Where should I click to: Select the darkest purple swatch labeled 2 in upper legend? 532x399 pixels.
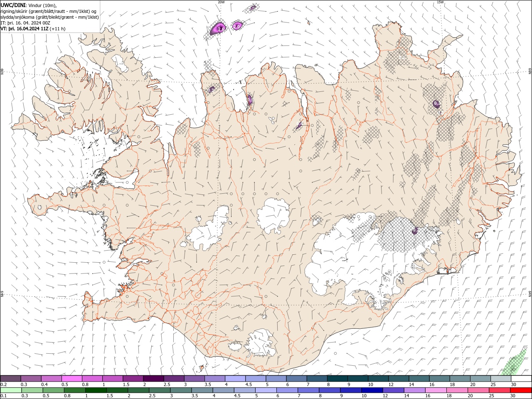(153, 379)
